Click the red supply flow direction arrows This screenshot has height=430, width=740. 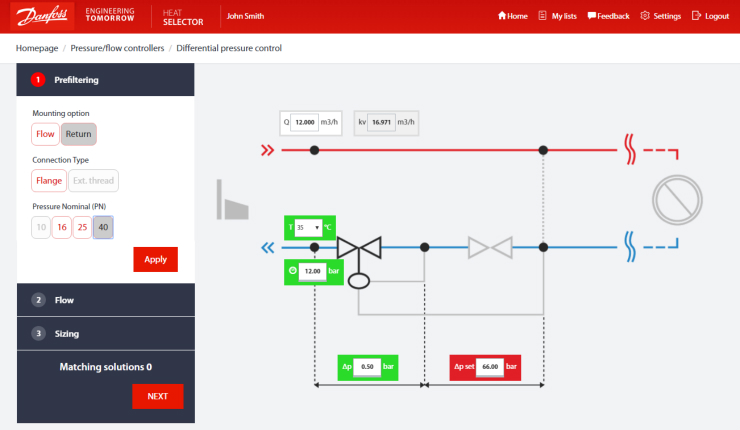click(x=267, y=151)
